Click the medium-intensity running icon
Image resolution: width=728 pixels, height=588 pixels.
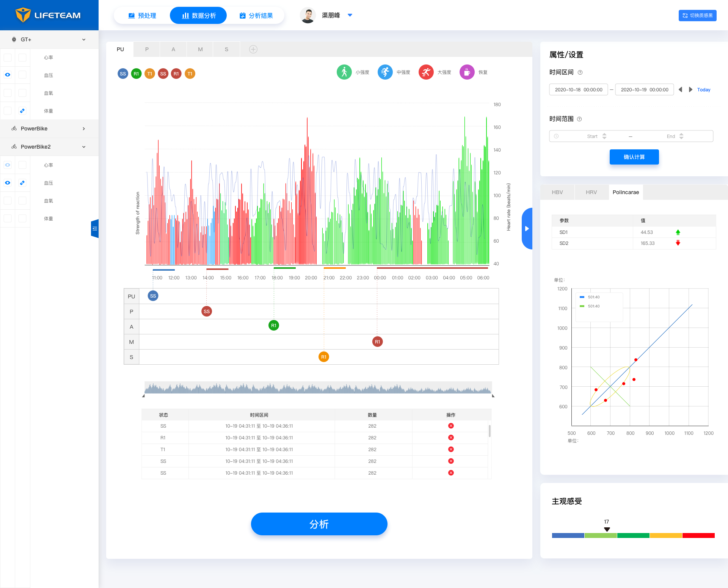coord(385,72)
